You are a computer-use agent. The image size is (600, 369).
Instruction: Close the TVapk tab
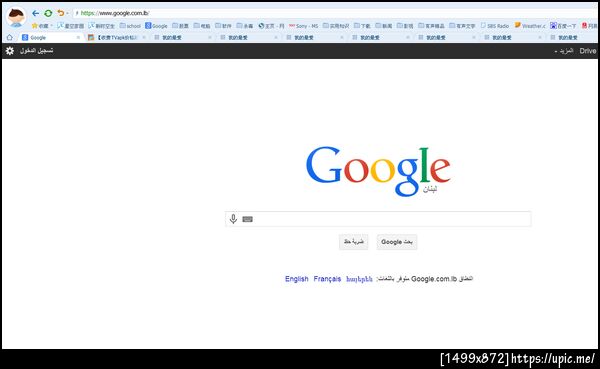(x=144, y=38)
